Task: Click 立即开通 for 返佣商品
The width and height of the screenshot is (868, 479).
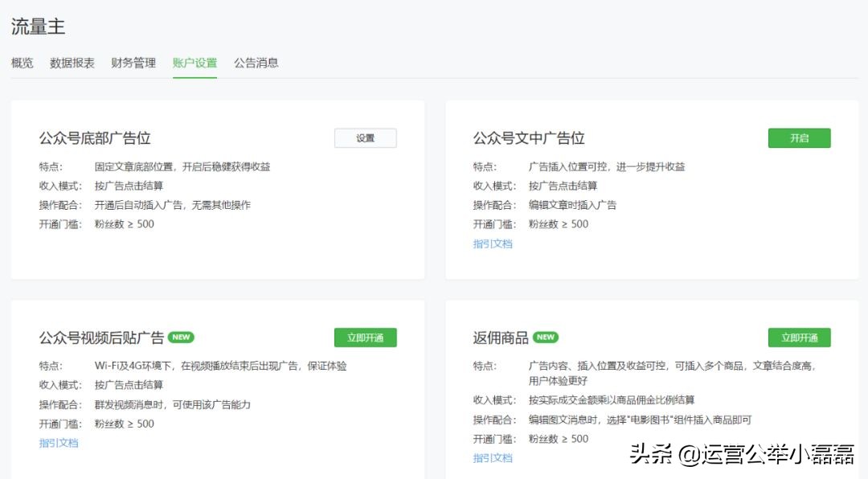Action: click(x=800, y=338)
